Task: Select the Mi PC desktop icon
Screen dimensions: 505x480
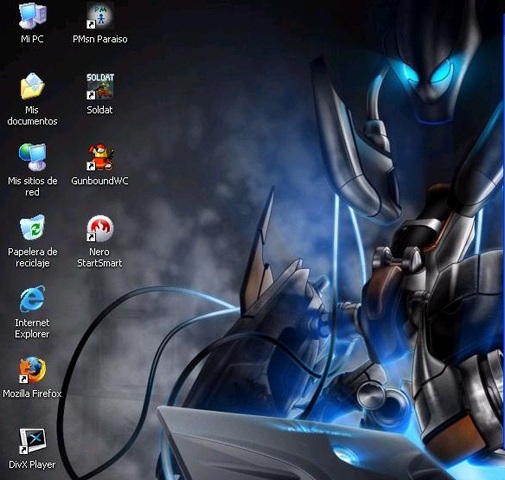Action: 32,16
